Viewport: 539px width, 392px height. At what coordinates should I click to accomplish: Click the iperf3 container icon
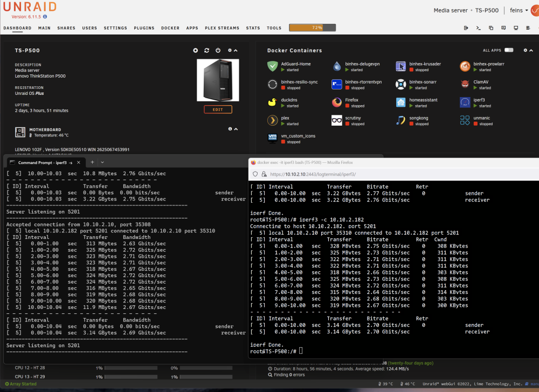tap(465, 102)
